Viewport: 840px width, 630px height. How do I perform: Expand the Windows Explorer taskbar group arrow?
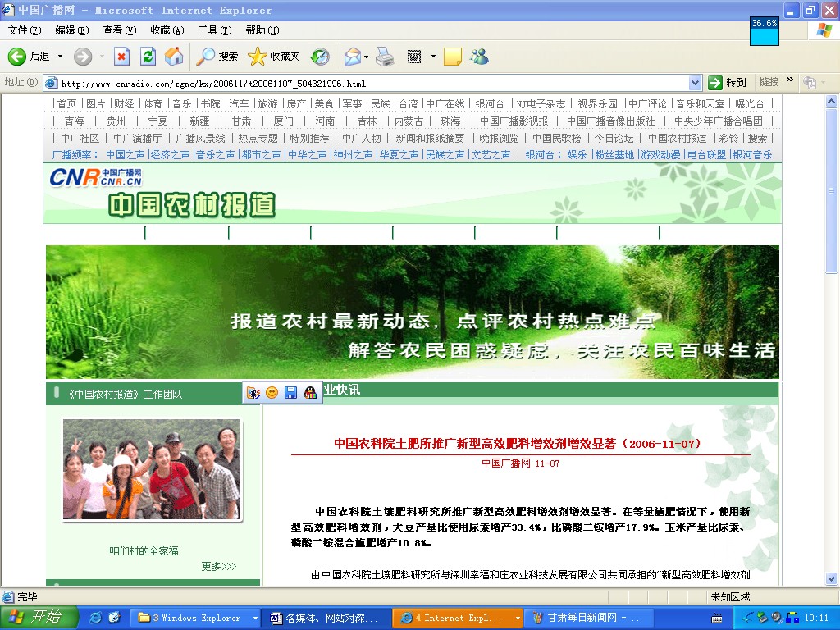pos(255,618)
